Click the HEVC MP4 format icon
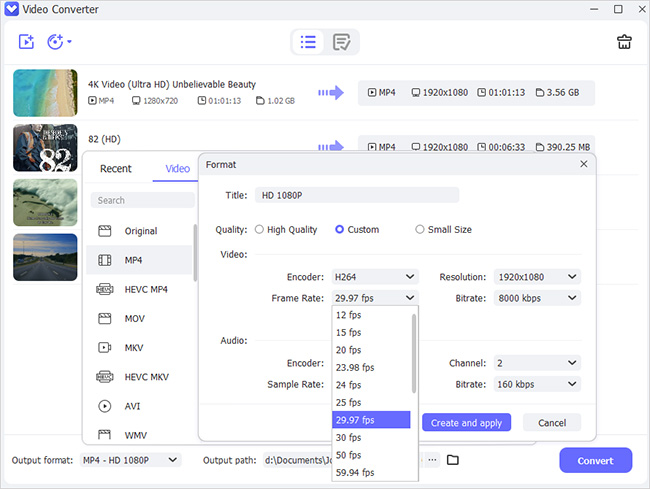Screen dimensions: 650x489 (x=104, y=289)
